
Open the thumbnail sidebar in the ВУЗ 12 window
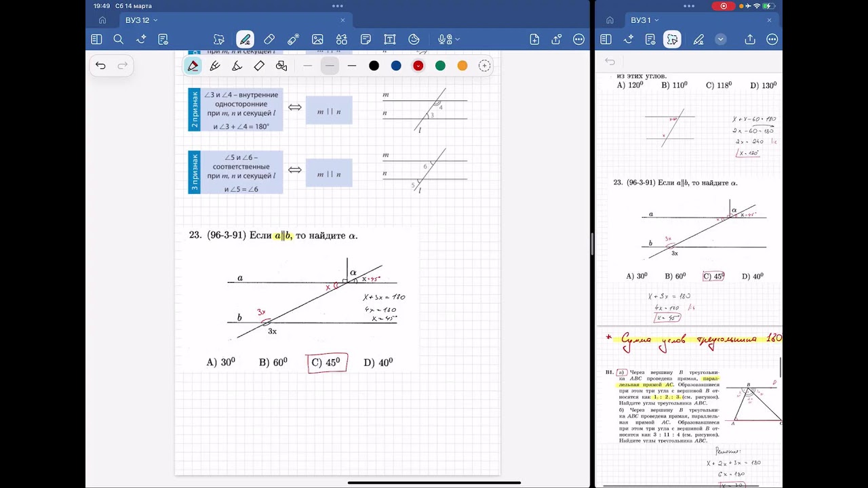96,39
